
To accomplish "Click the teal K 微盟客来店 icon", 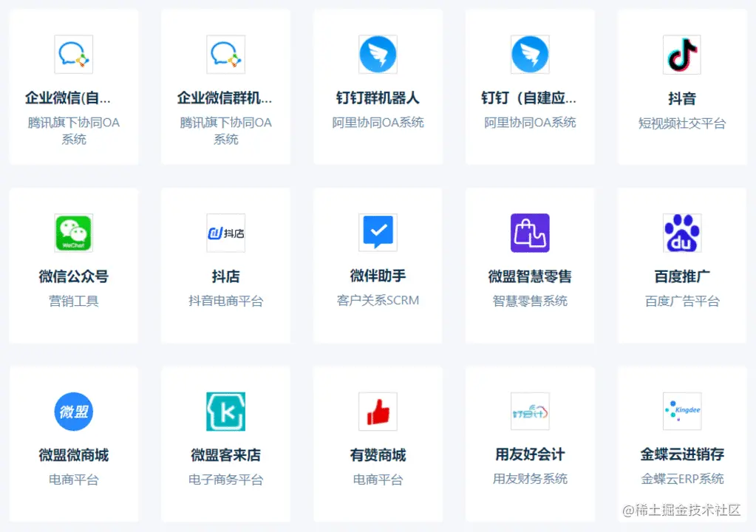I will click(225, 412).
